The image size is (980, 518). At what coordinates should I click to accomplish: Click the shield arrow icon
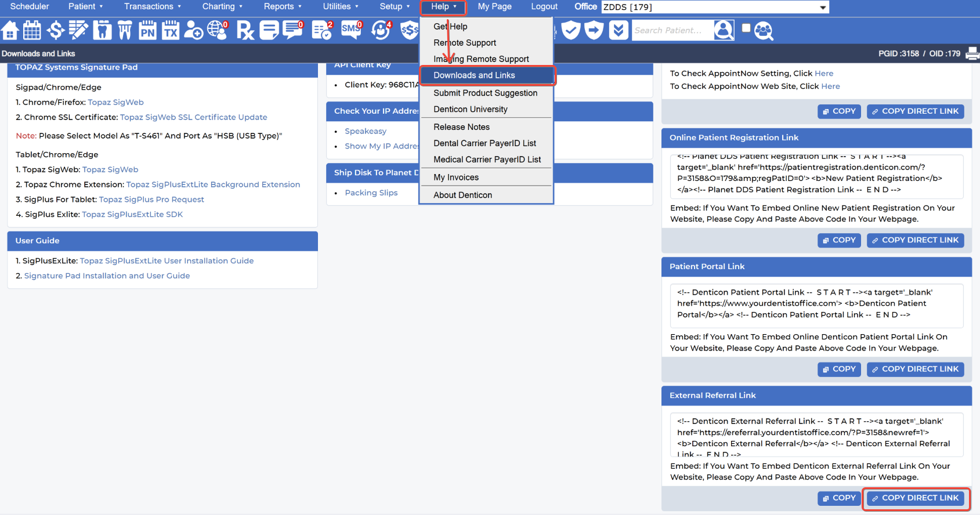click(594, 30)
